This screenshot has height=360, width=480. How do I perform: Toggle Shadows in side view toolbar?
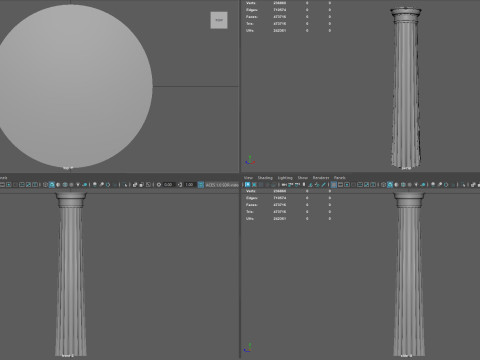pos(423,184)
